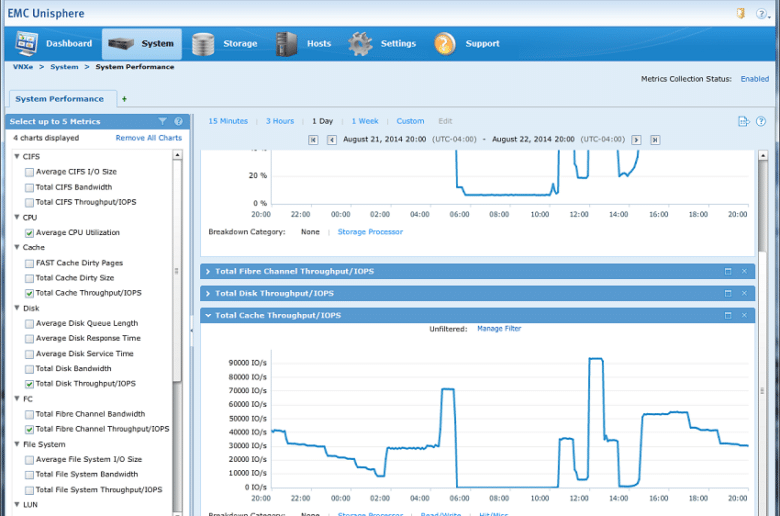Uncheck Total Disk Throughput/IOPS metric
Image resolution: width=780 pixels, height=516 pixels.
point(29,384)
